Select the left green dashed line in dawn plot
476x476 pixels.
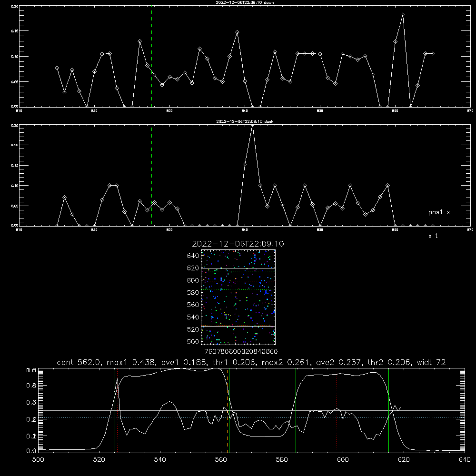(x=151, y=56)
